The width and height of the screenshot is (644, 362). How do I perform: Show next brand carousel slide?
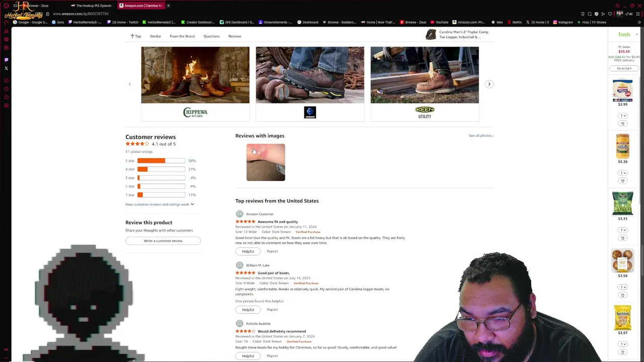coord(489,84)
